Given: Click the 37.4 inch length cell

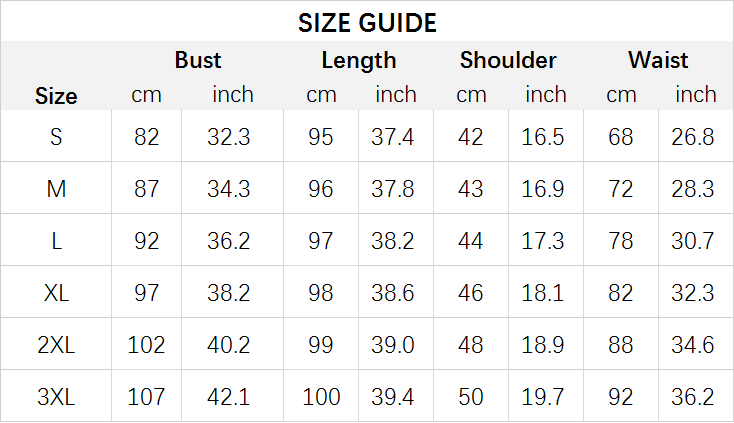Looking at the screenshot, I should pos(393,137).
